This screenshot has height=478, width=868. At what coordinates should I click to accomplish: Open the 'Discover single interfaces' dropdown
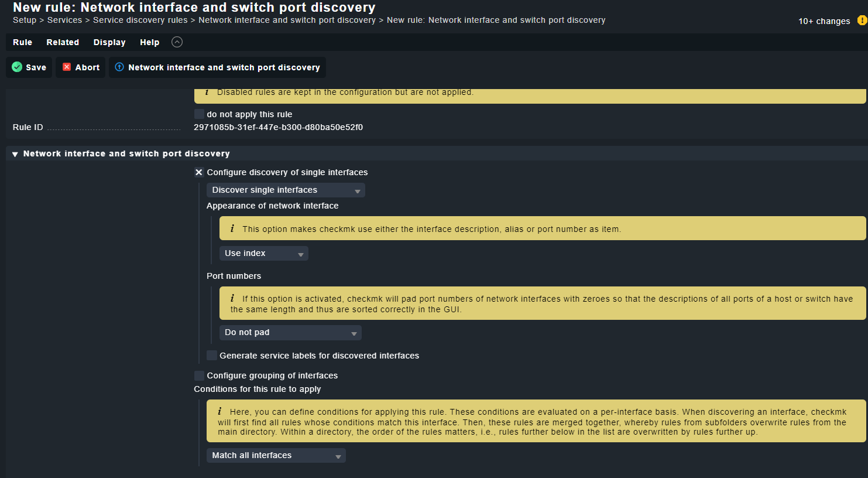[285, 190]
